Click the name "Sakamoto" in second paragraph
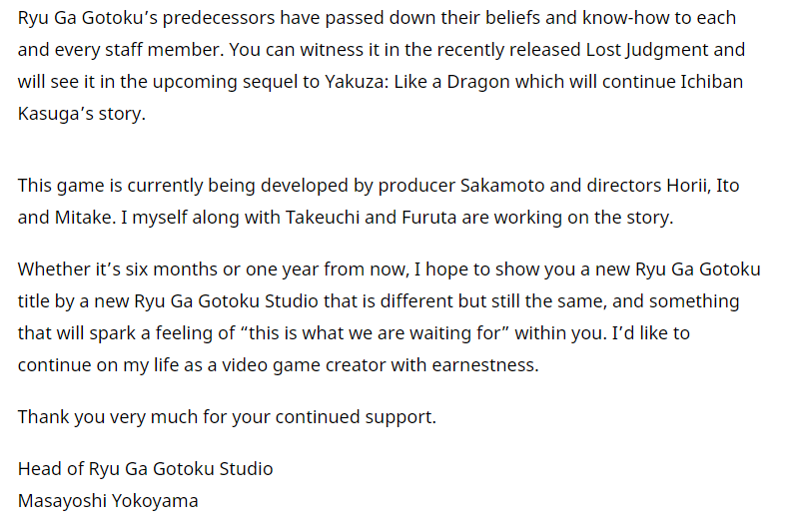802x532 pixels. (x=502, y=186)
